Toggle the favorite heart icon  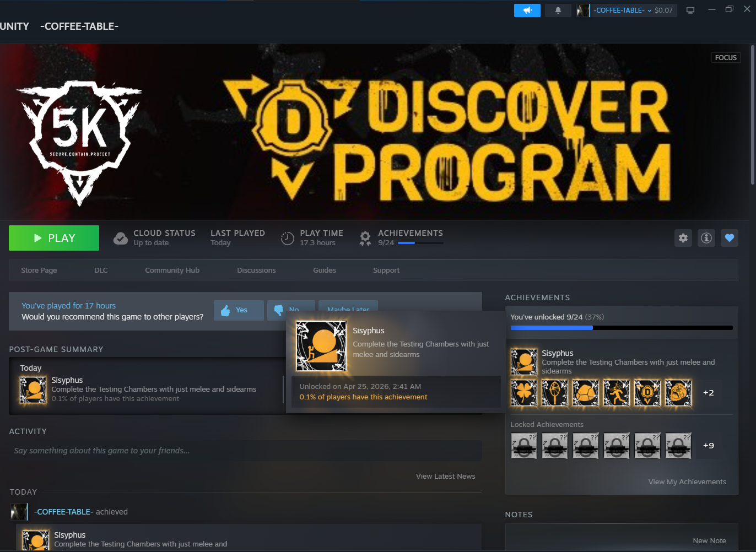[730, 238]
